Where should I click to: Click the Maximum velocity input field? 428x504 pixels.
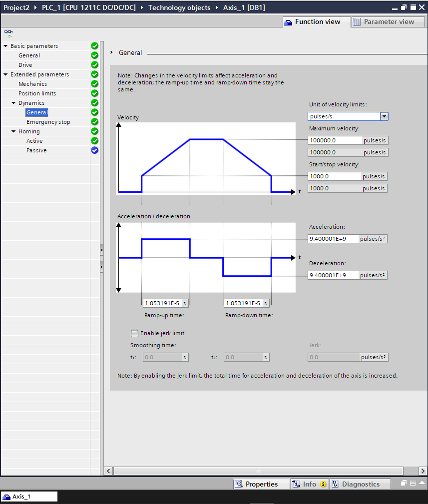334,140
